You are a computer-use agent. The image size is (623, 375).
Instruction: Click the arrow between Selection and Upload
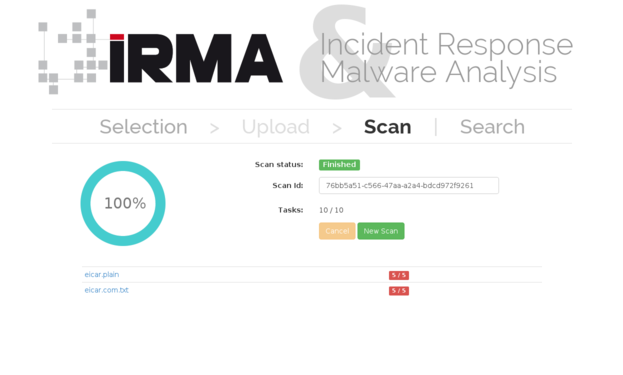pyautogui.click(x=214, y=128)
